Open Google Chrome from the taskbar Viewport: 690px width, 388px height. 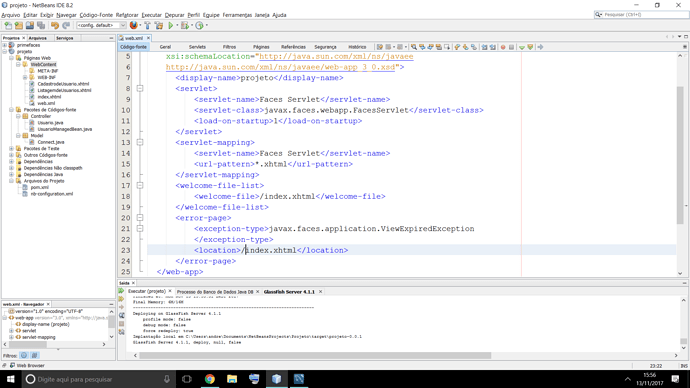[209, 379]
